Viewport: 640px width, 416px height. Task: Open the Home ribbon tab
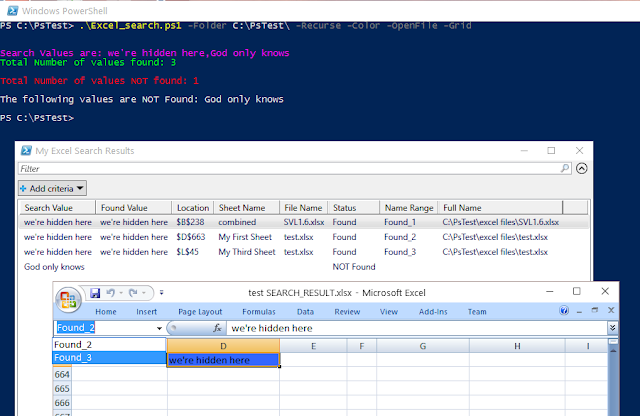pos(106,311)
